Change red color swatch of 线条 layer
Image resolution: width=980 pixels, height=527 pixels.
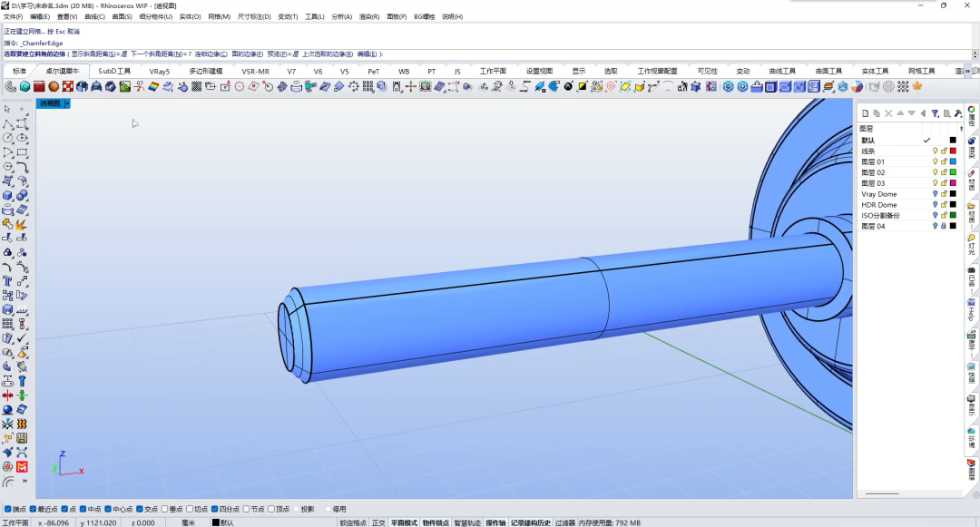tap(953, 151)
